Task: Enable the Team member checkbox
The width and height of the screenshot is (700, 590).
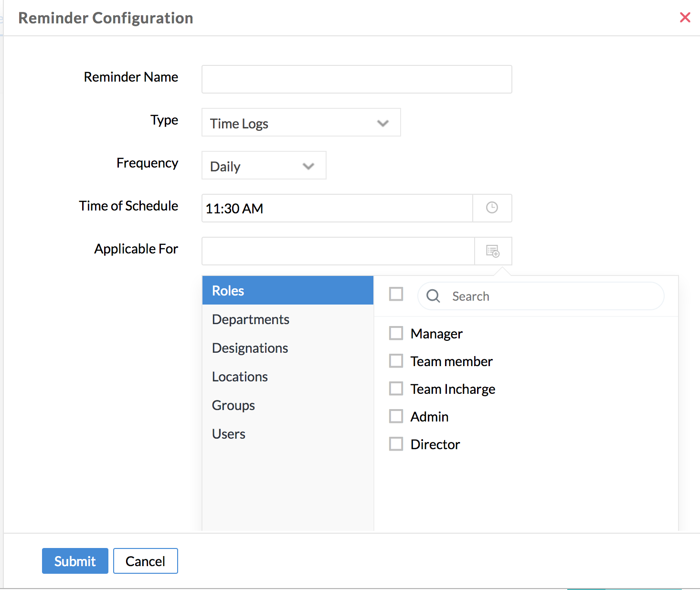Action: click(x=396, y=361)
